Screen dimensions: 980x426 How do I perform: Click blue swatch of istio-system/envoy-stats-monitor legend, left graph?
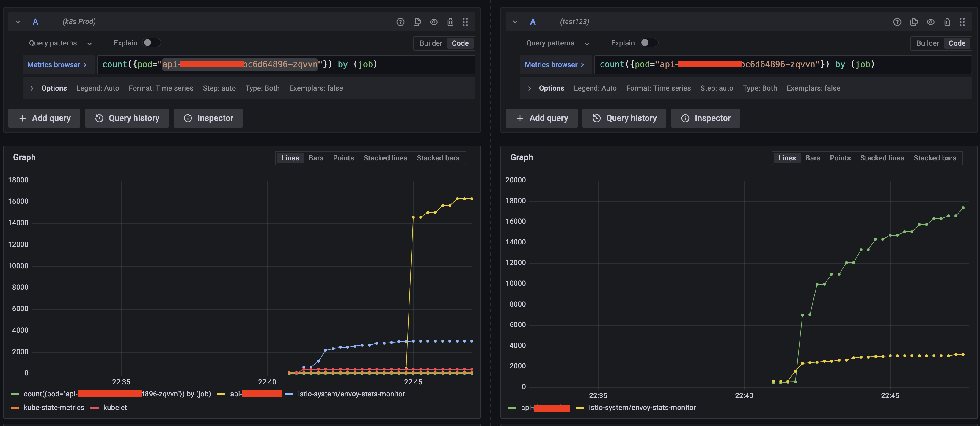[x=289, y=395]
